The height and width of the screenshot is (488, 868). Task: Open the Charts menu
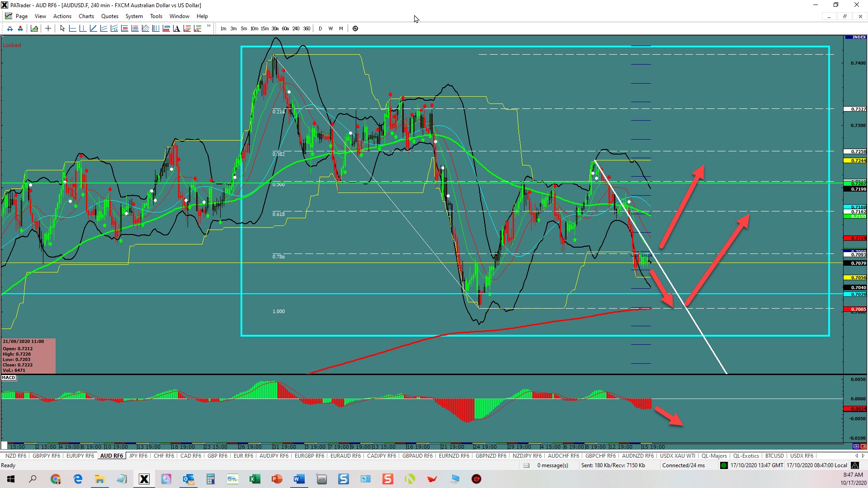[86, 16]
